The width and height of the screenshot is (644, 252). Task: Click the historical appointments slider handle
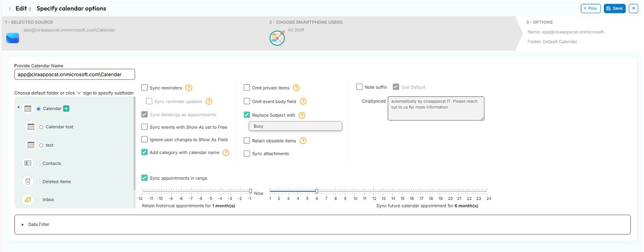tap(251, 191)
